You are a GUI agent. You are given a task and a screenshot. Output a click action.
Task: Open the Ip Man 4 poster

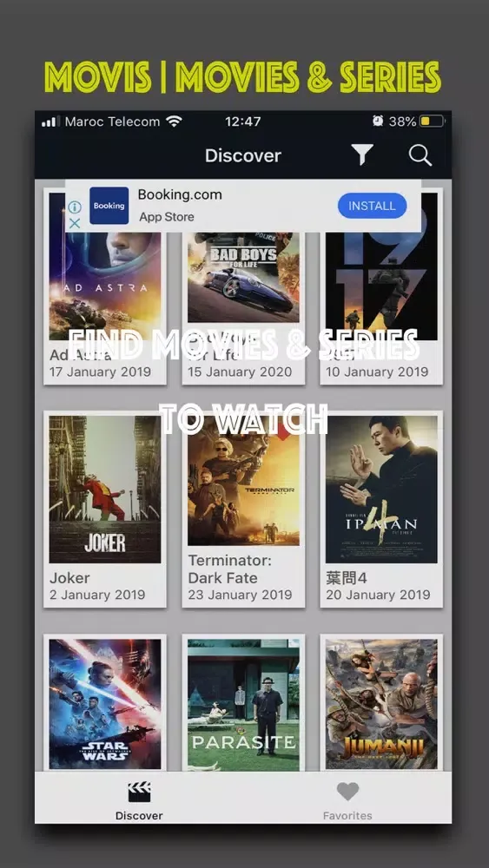click(x=381, y=490)
